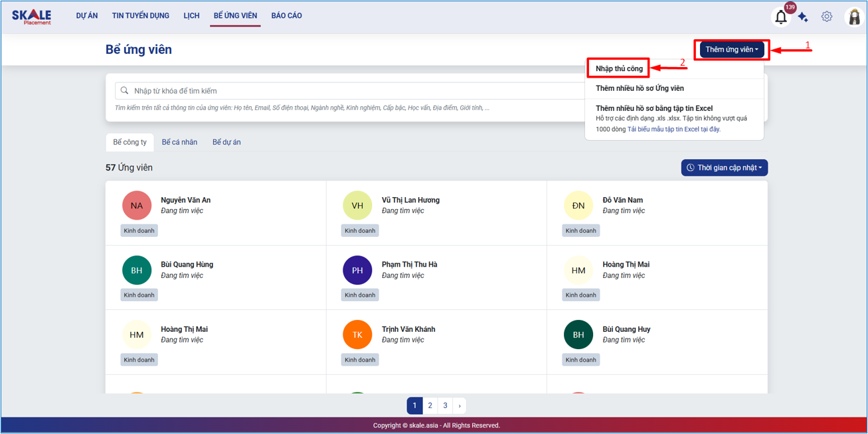Expand the Thêm ứng viên dropdown
The image size is (868, 434).
(732, 50)
